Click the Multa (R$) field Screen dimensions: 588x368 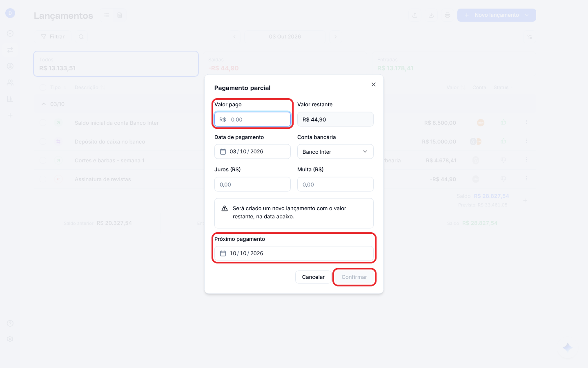click(335, 184)
